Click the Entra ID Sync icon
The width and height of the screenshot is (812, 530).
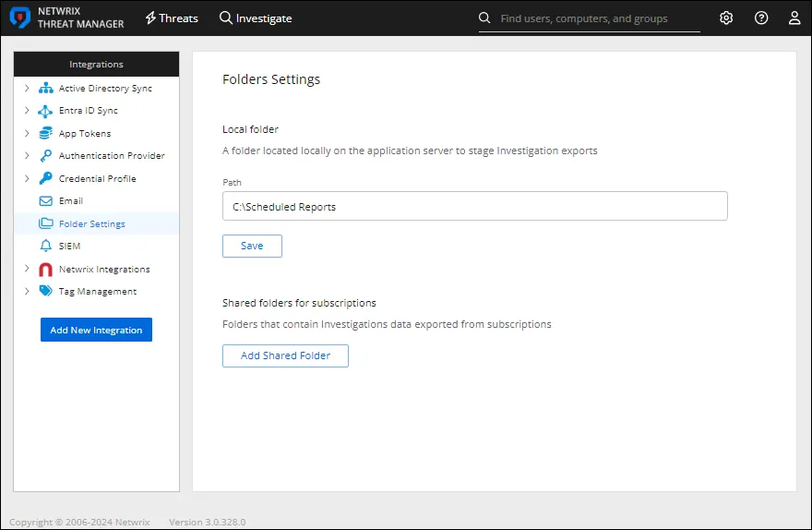coord(45,111)
